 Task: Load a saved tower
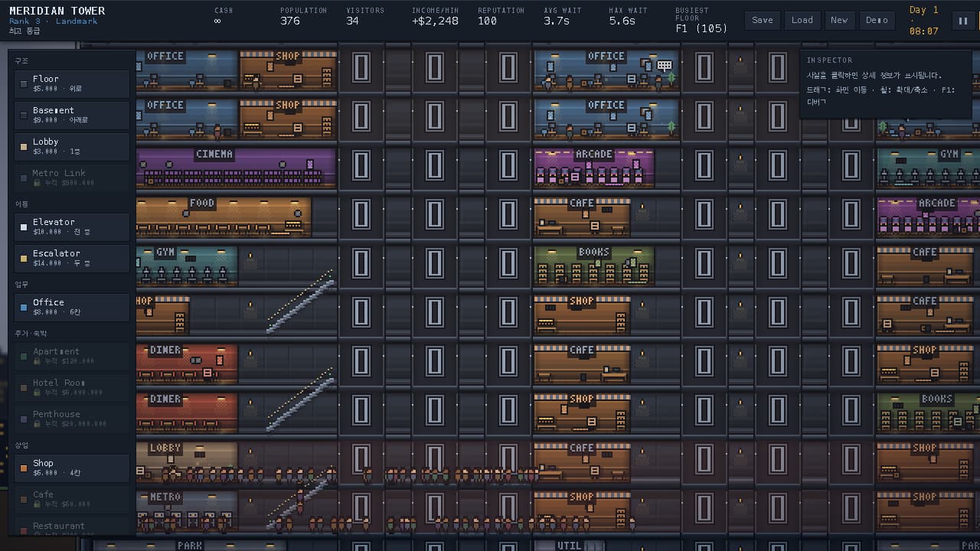point(802,21)
